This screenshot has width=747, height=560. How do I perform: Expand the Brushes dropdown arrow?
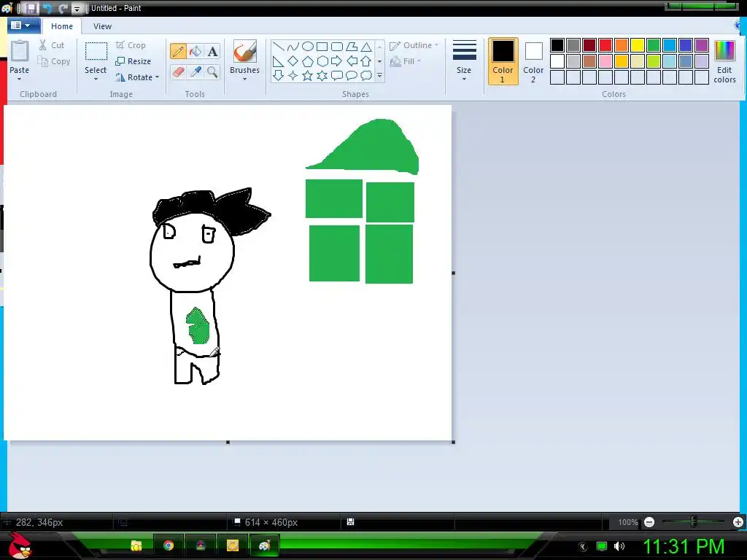(x=245, y=79)
